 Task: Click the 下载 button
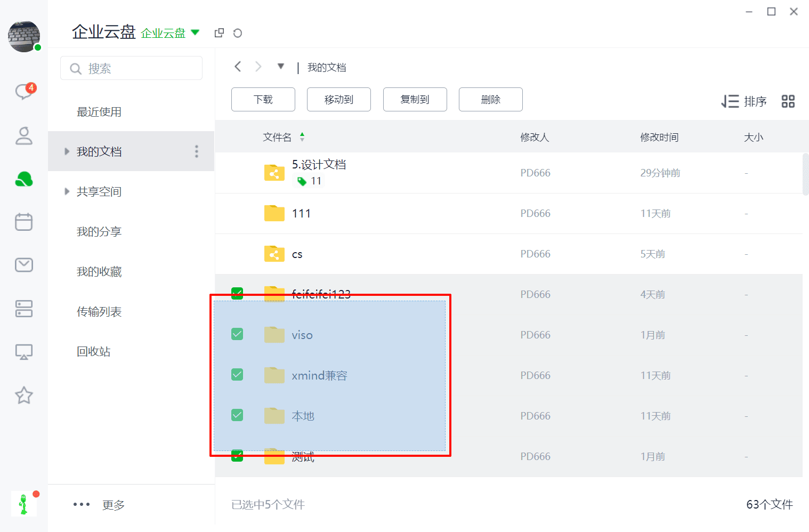point(263,100)
